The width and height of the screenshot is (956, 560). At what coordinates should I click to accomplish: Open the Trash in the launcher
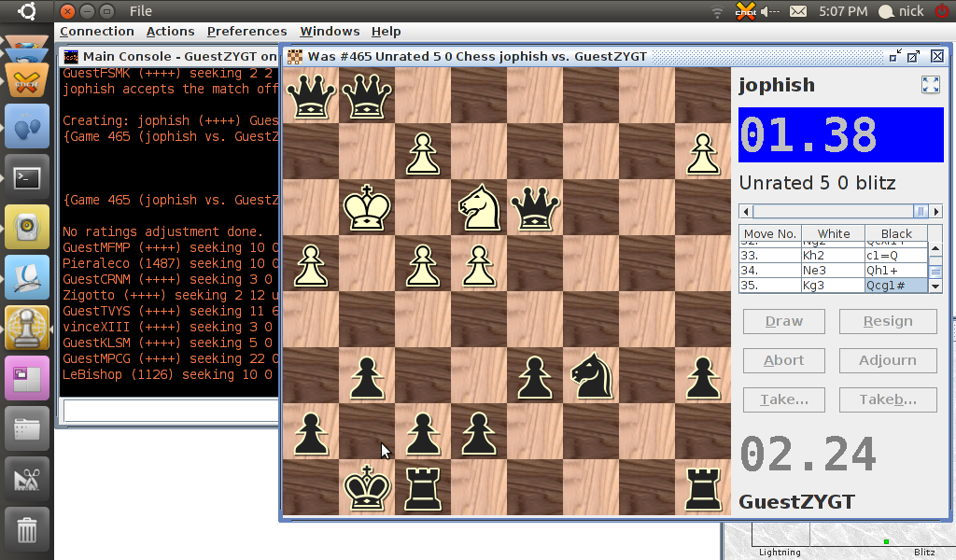27,529
